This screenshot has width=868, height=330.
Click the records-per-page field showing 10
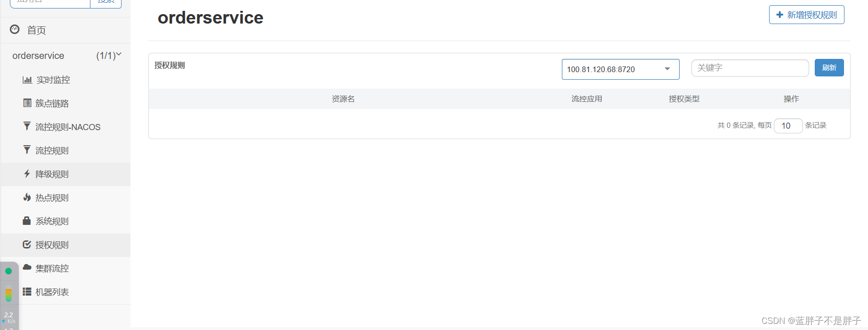(x=788, y=126)
